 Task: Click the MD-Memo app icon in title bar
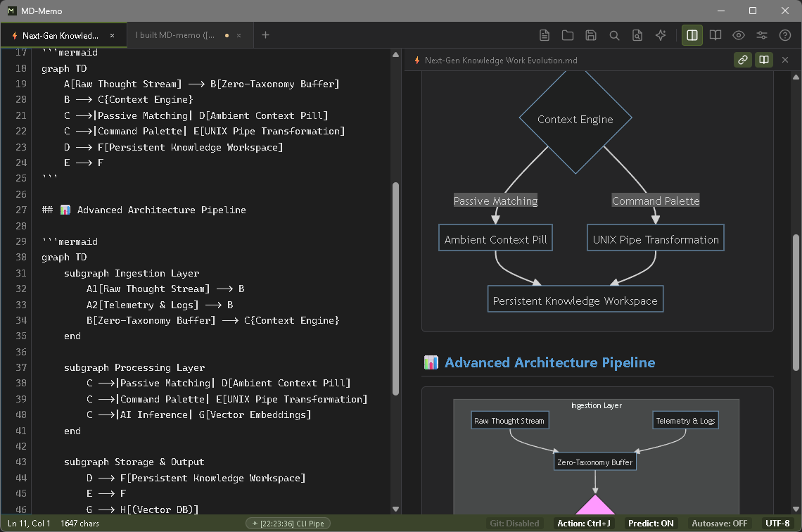(11, 11)
